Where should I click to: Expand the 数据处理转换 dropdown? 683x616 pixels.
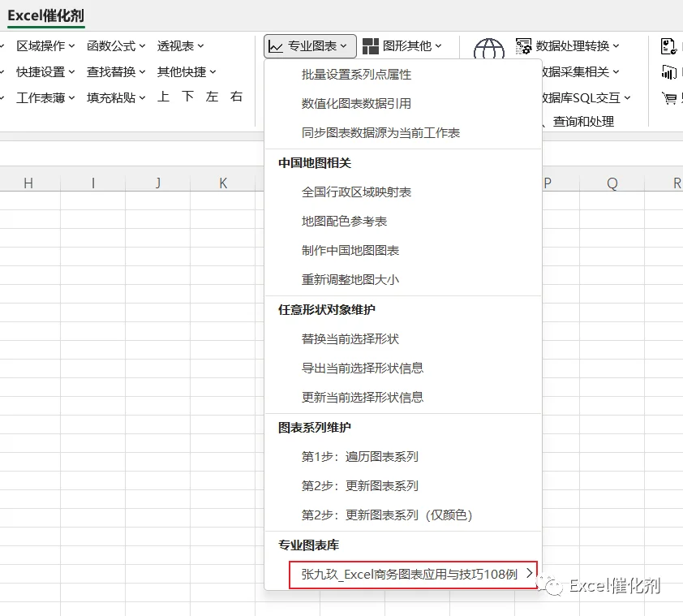[567, 45]
